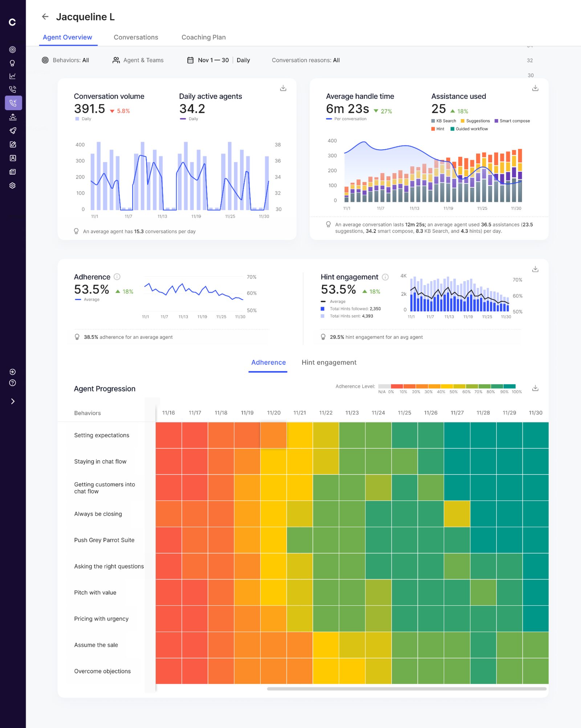This screenshot has width=581, height=728.
Task: Click the info icon beside Adherence
Action: pyautogui.click(x=117, y=277)
